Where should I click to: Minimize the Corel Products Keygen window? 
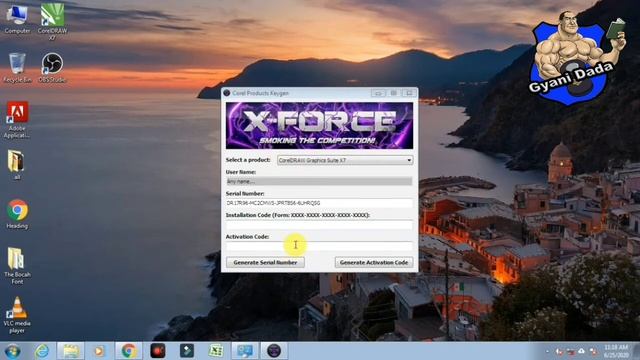[378, 93]
